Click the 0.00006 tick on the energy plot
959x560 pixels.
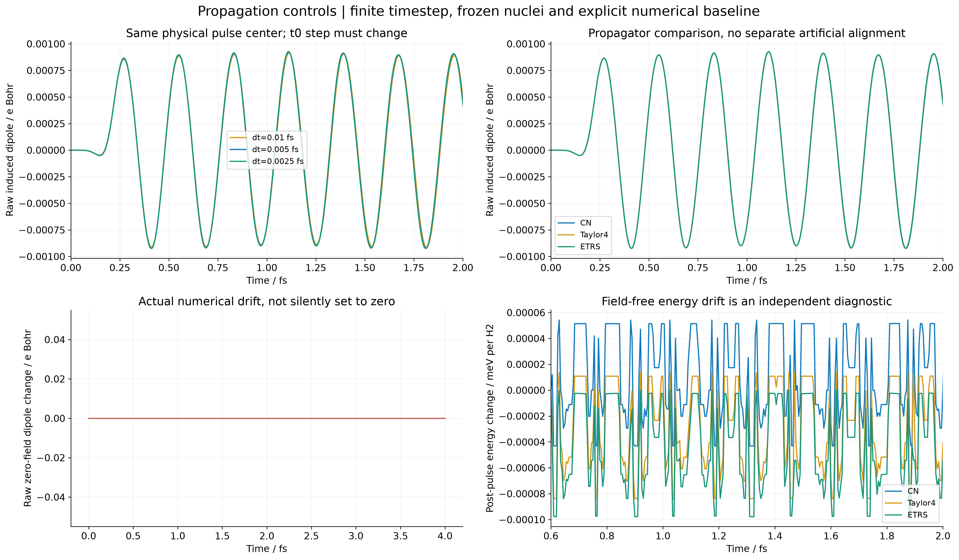coord(526,313)
